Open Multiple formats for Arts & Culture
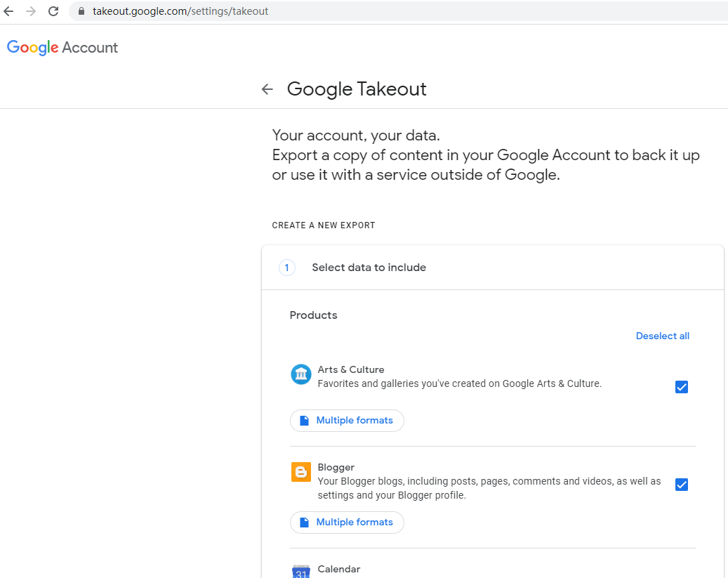728x578 pixels. tap(347, 421)
